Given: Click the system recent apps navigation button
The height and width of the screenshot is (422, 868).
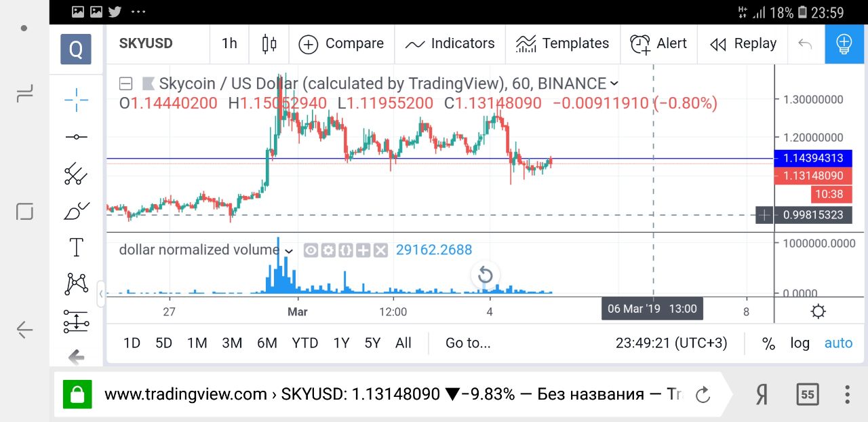Looking at the screenshot, I should coord(24,94).
